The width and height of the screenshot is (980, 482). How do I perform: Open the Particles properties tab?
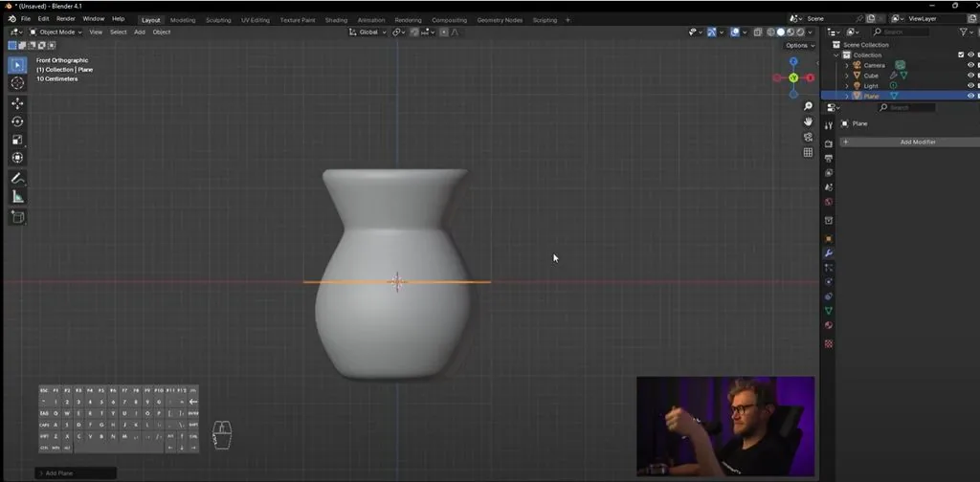click(829, 267)
